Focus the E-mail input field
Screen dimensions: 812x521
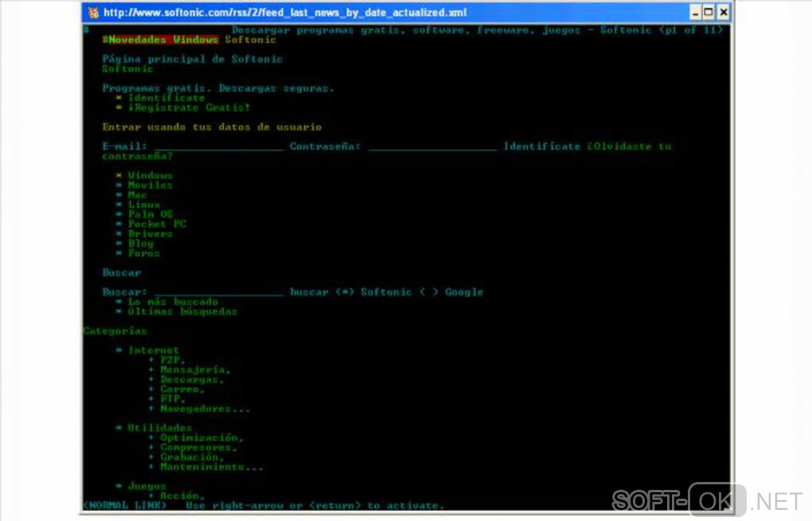[x=219, y=147]
